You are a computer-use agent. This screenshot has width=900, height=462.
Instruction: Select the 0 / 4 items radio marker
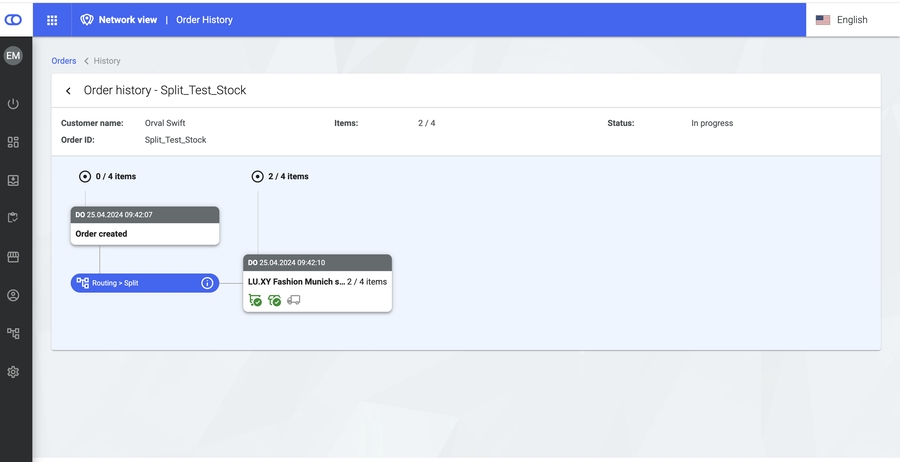tap(85, 176)
